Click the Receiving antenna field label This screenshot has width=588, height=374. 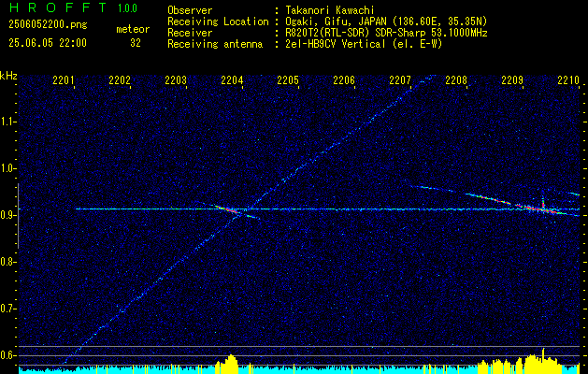pos(215,44)
